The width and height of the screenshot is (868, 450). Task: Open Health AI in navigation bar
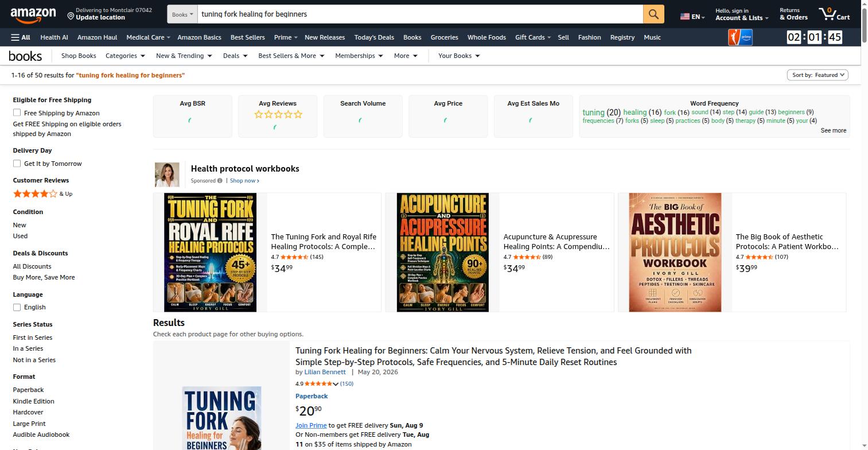(x=54, y=37)
